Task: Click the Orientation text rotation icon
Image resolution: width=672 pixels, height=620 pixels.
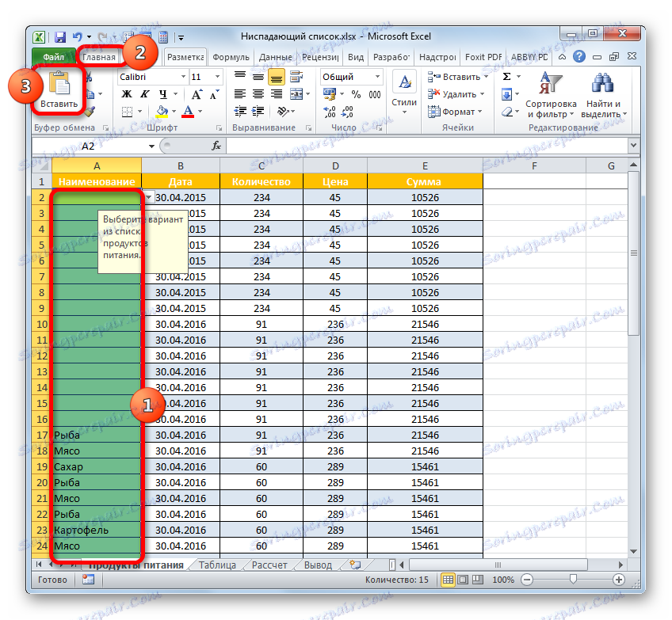Action: 283,112
